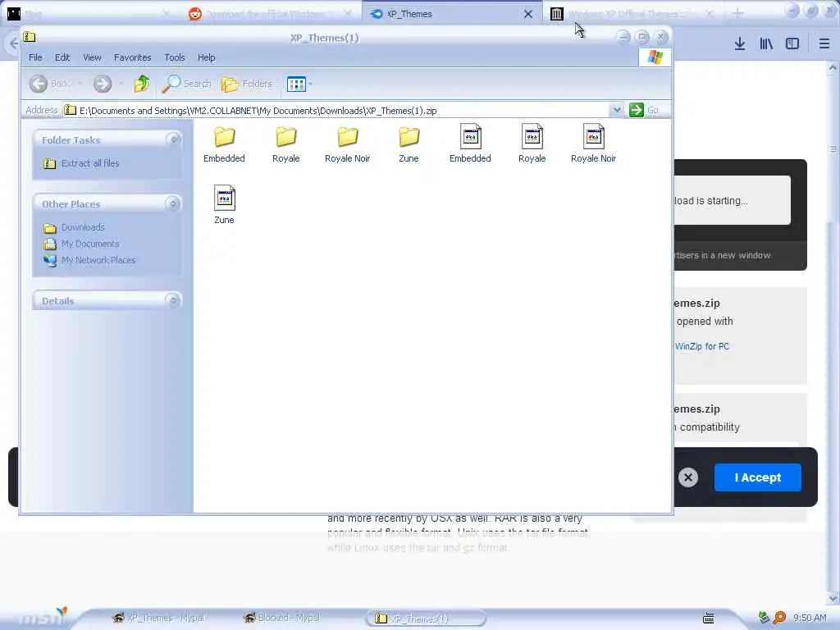Click the browser page vertical scrollbar
This screenshot has width=840, height=630.
[x=833, y=333]
